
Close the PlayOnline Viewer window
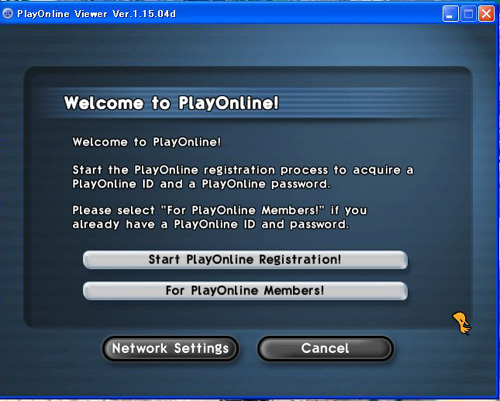486,14
